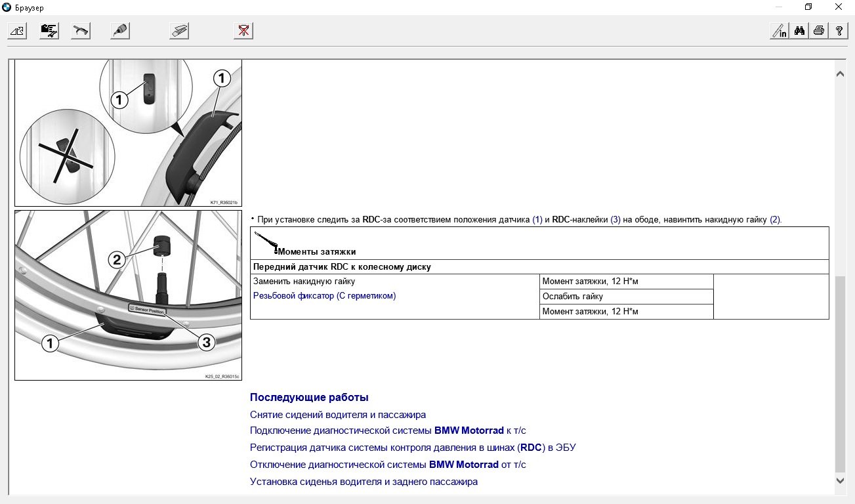This screenshot has width=855, height=504.
Task: Click the sealant tube toolbar icon
Action: click(119, 31)
